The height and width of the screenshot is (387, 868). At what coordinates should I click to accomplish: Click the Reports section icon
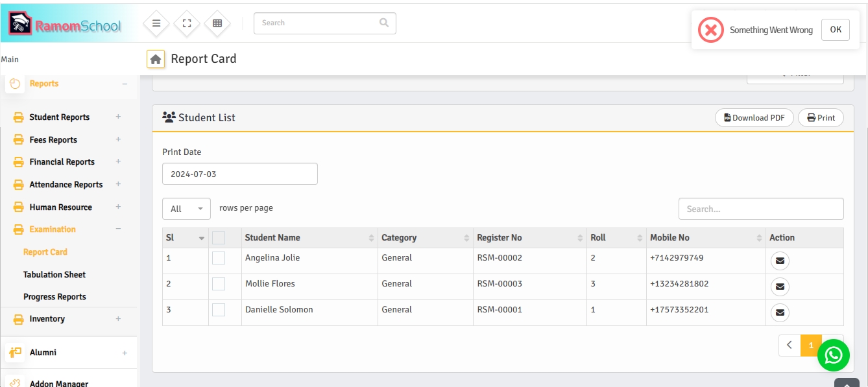(x=15, y=84)
